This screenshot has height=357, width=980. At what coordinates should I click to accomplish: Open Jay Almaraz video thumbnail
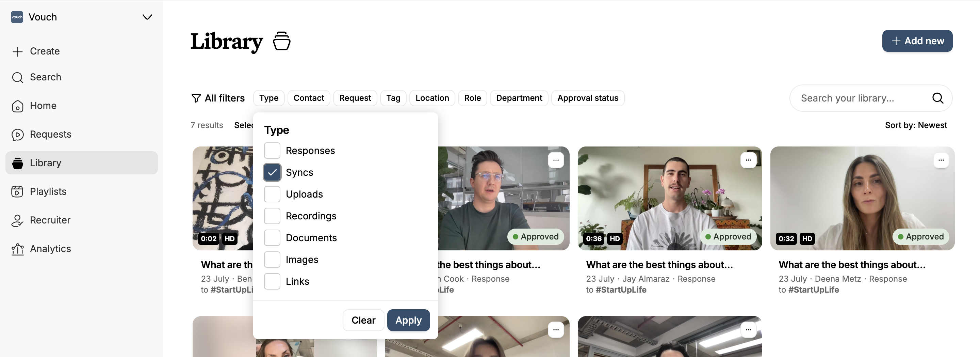pos(670,198)
